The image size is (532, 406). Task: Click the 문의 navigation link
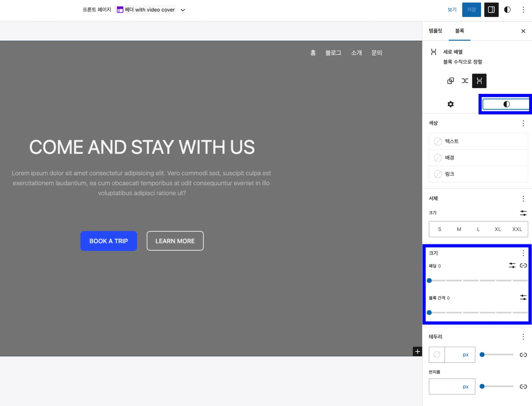377,53
